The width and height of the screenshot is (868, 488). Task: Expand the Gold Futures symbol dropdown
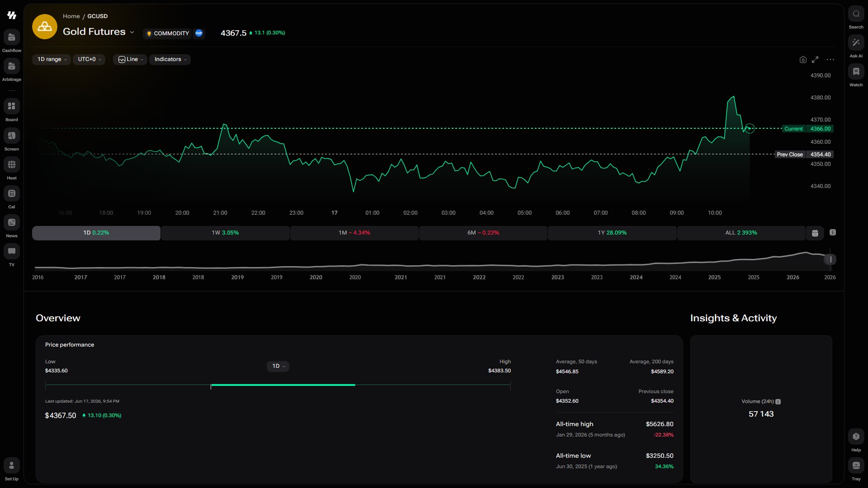pyautogui.click(x=132, y=32)
